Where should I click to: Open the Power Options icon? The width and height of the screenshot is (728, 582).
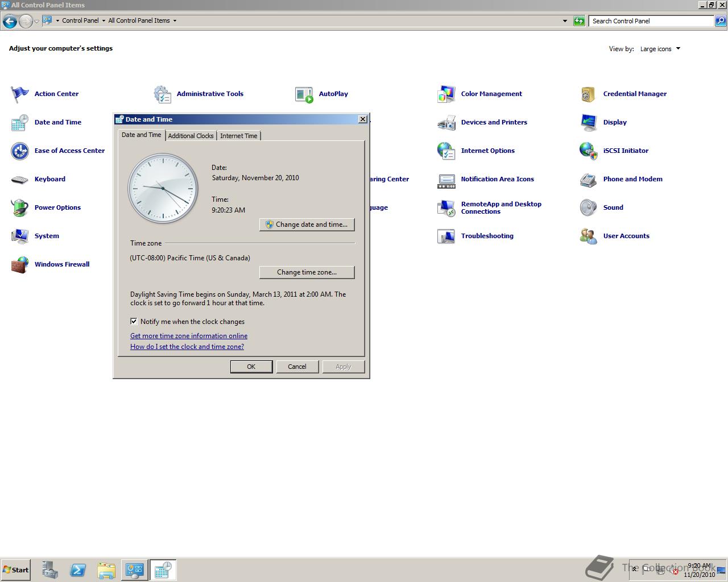pos(20,207)
